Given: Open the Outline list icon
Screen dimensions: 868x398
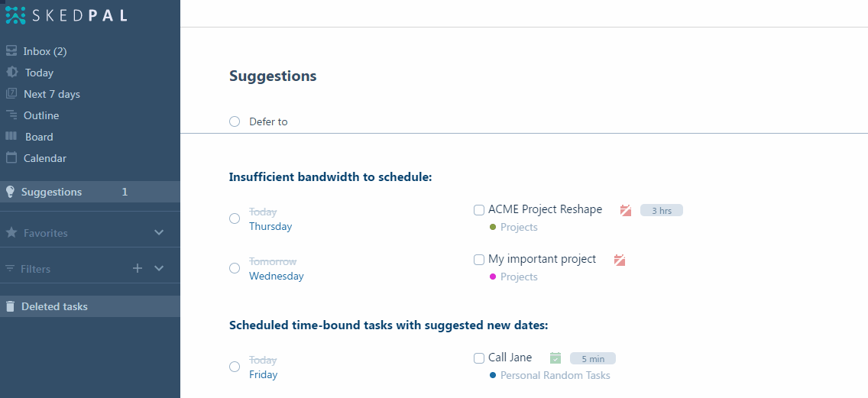Looking at the screenshot, I should pyautogui.click(x=11, y=115).
